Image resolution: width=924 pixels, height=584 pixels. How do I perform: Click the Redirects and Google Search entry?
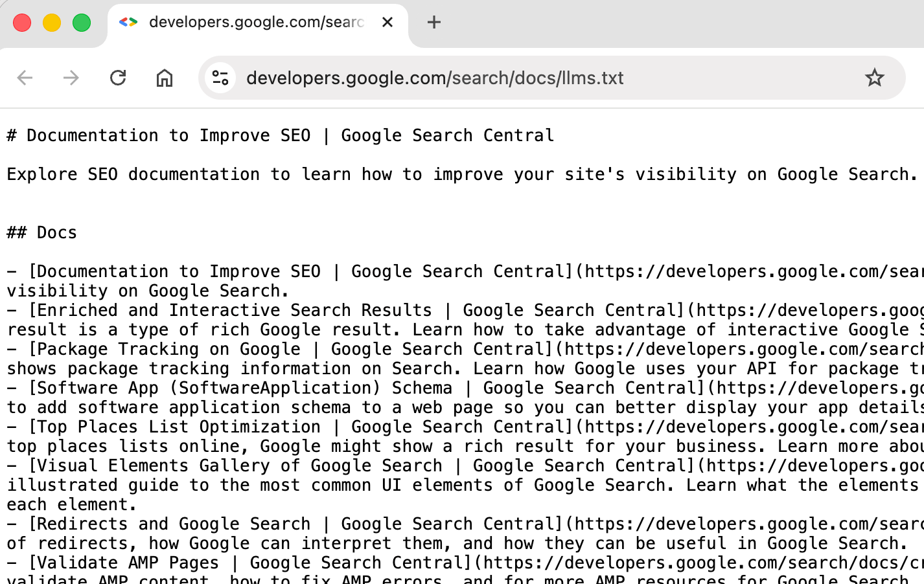pyautogui.click(x=194, y=524)
